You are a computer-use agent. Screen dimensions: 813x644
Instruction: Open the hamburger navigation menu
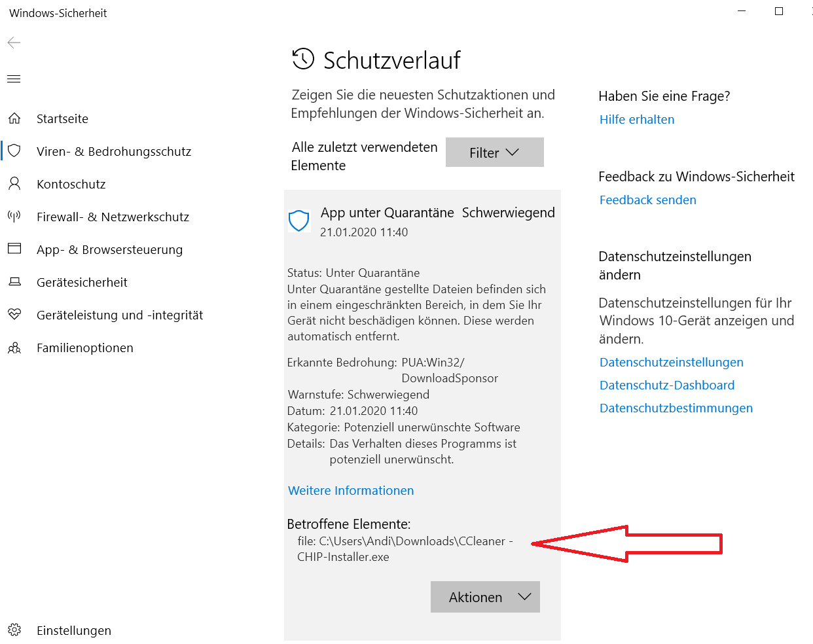pyautogui.click(x=14, y=79)
